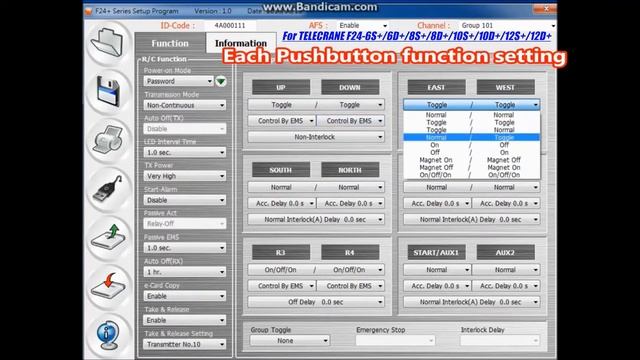Click the USB connector icon
640x360 pixels.
pos(108,189)
